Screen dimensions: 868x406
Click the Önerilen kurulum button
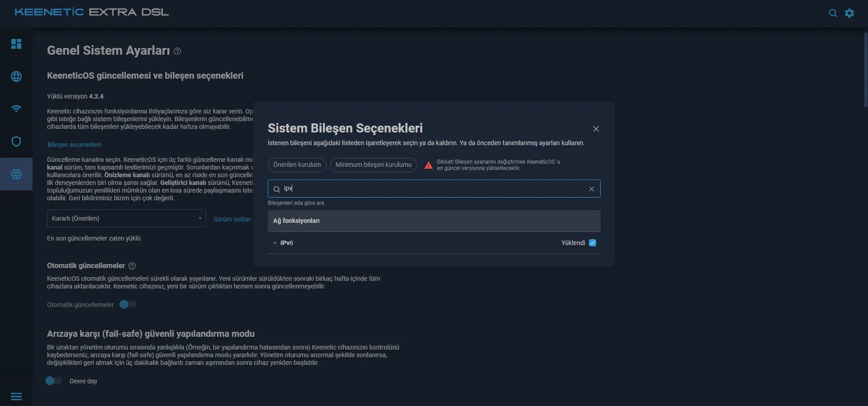coord(297,165)
